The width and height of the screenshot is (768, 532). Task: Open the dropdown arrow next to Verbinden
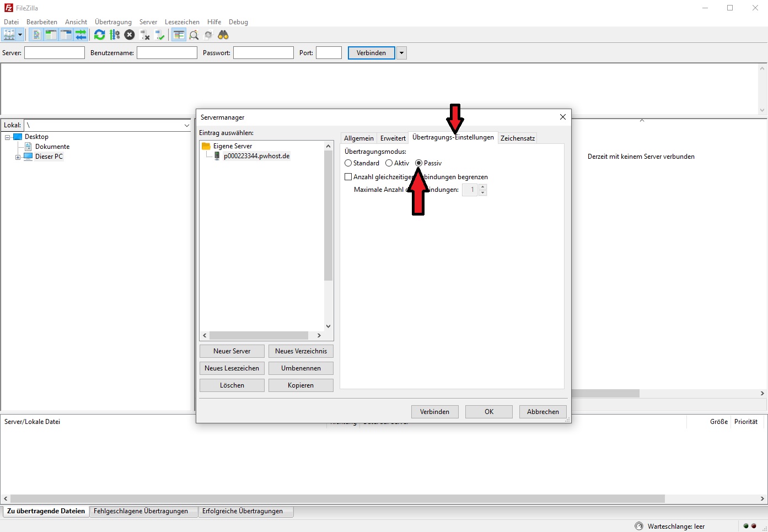tap(401, 53)
